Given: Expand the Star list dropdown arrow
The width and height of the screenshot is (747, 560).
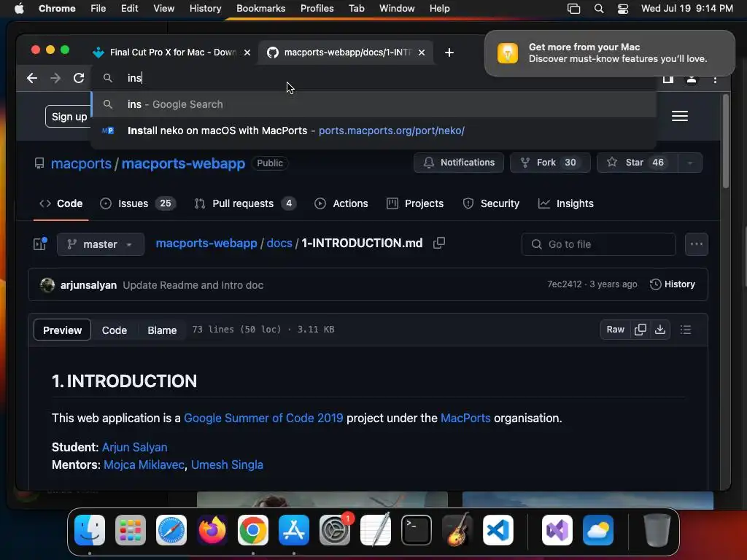Looking at the screenshot, I should point(689,163).
